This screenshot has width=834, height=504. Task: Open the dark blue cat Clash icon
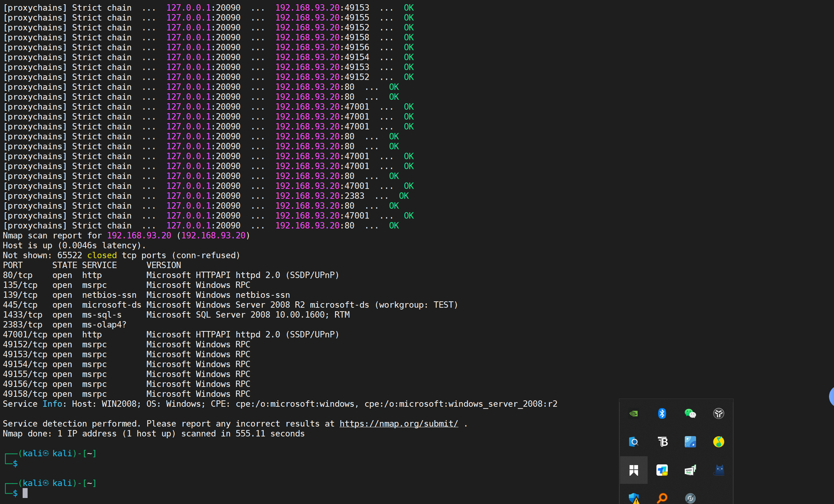(718, 470)
